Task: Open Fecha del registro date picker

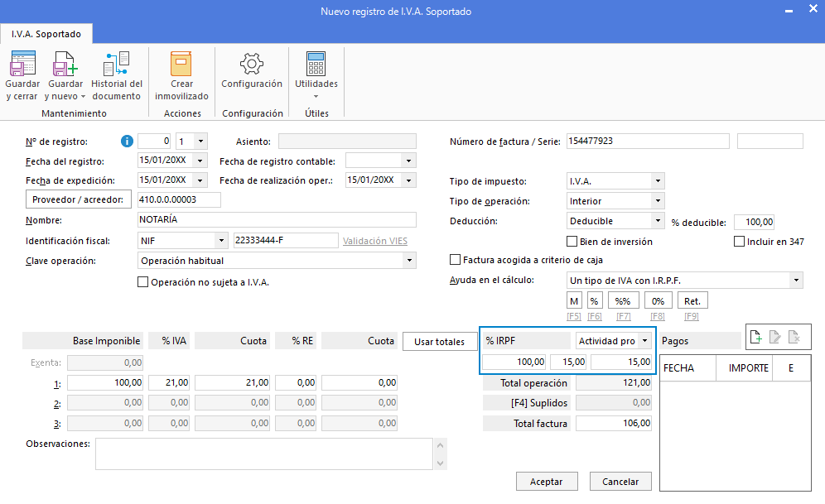Action: (x=200, y=161)
